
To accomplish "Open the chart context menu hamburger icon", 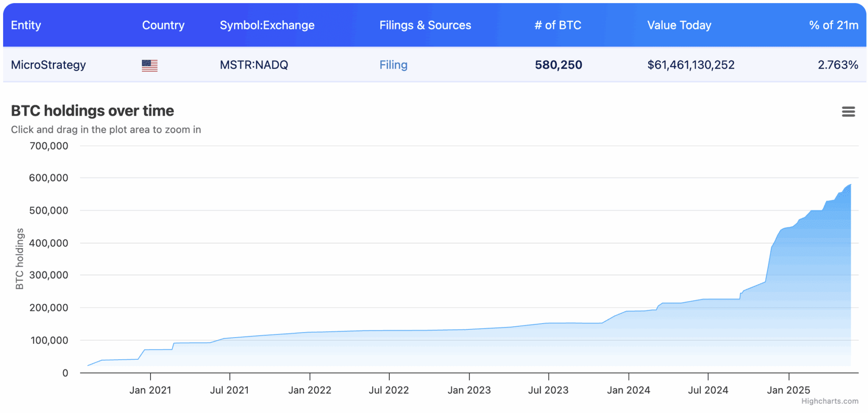I will (x=848, y=111).
